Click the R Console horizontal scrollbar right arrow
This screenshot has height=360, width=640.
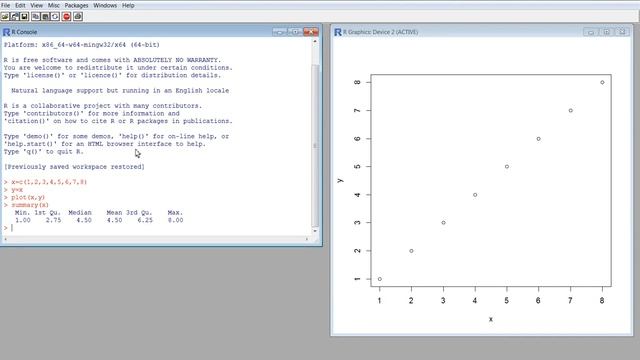pos(307,239)
